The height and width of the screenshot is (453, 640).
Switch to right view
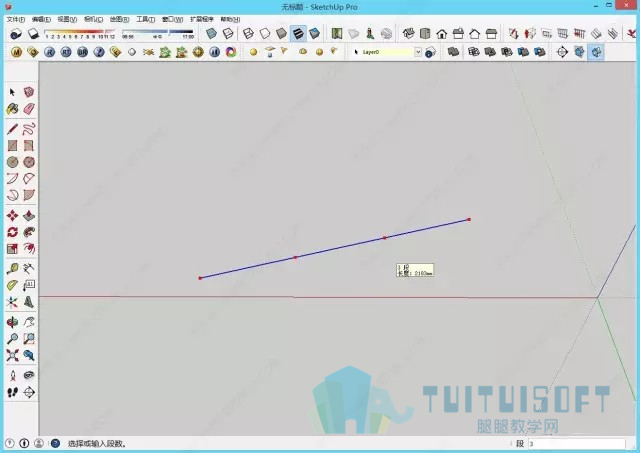458,33
